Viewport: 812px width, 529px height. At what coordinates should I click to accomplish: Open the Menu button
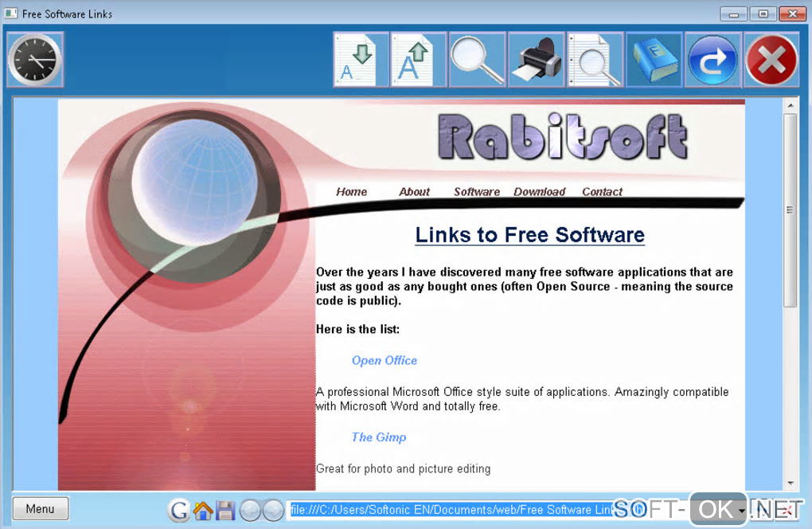[x=41, y=509]
